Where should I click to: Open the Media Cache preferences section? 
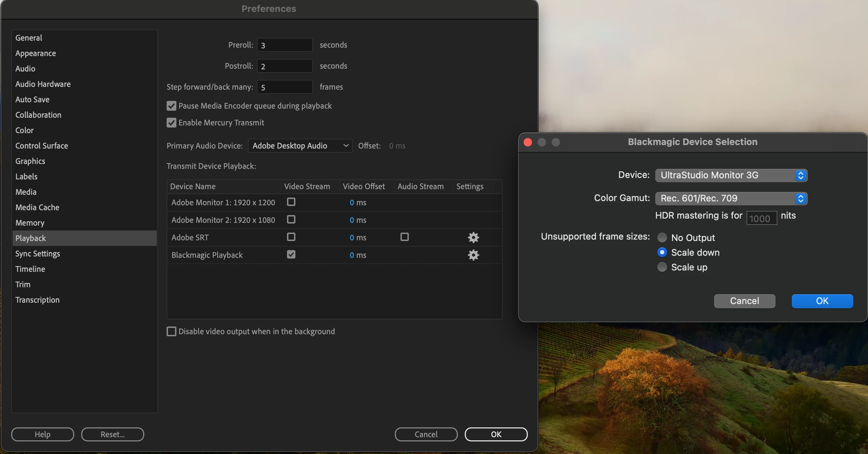37,207
